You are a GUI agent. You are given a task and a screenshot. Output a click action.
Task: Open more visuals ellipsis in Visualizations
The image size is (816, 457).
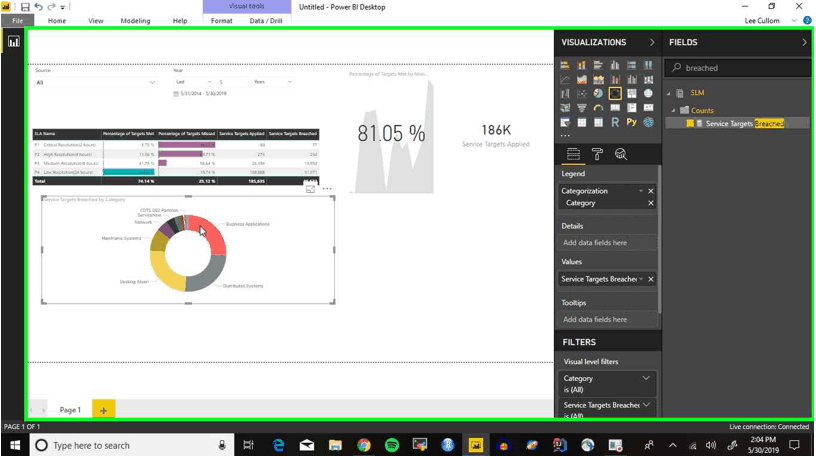coord(565,135)
